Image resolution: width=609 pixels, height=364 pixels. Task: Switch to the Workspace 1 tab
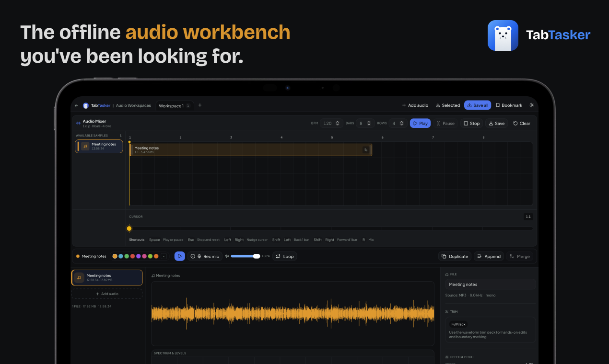(175, 105)
